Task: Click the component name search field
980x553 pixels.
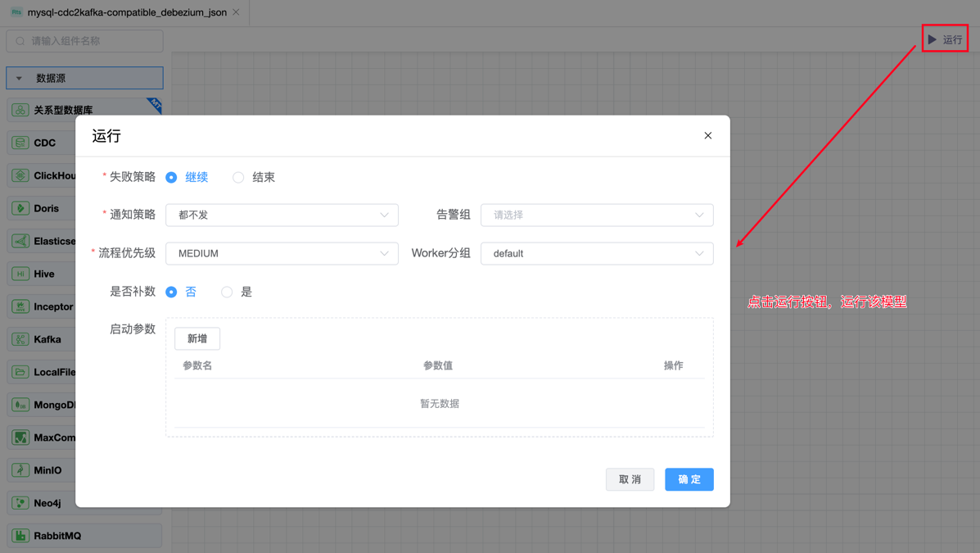Action: point(90,41)
